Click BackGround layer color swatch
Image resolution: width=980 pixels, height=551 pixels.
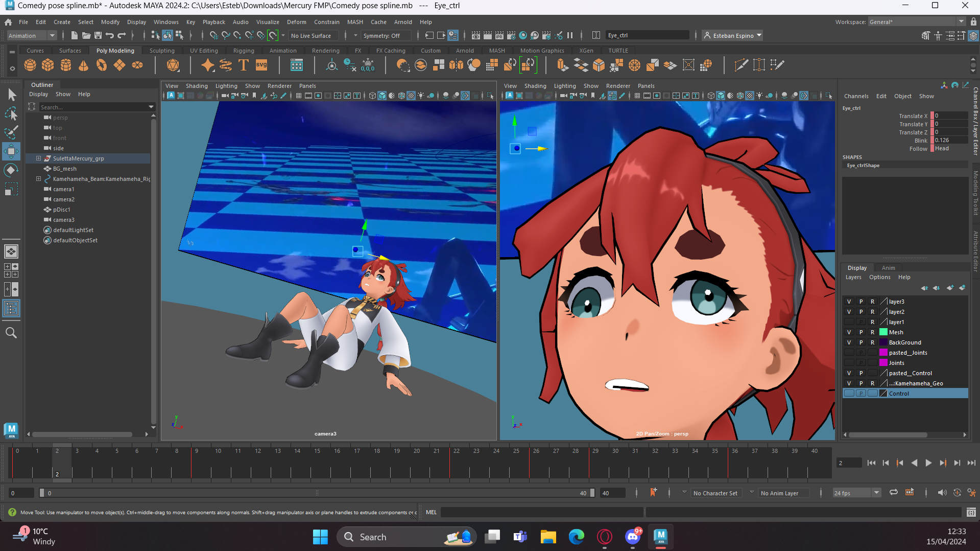click(x=883, y=342)
